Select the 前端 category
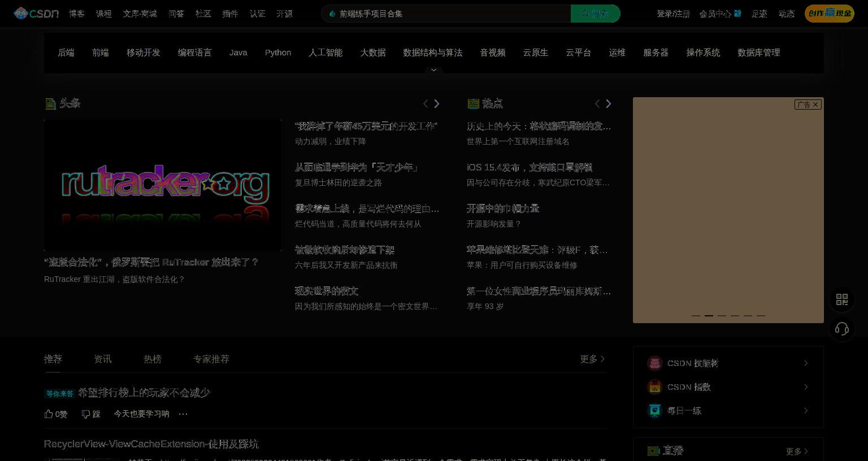Viewport: 868px width, 461px height. pos(101,53)
